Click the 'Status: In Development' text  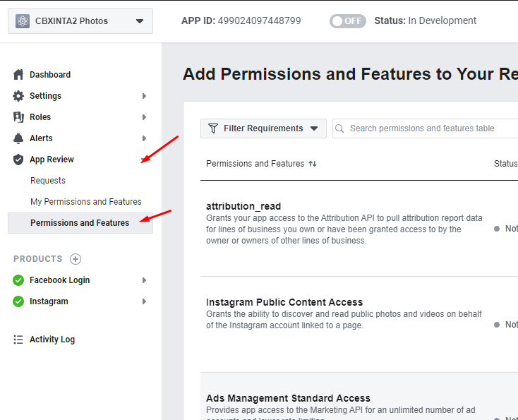(x=425, y=20)
